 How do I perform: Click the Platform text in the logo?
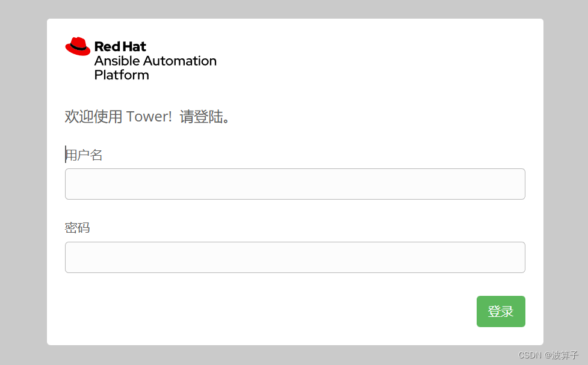click(121, 75)
